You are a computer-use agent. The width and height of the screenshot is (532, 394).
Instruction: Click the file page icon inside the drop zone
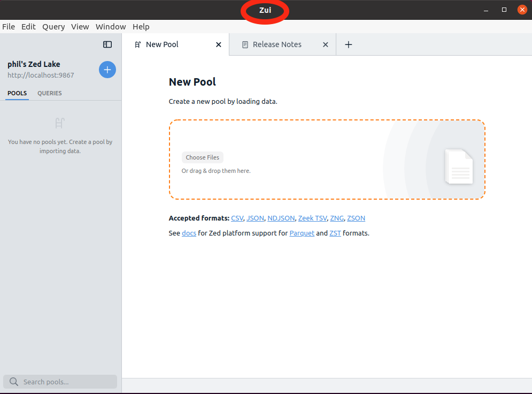pos(459,167)
